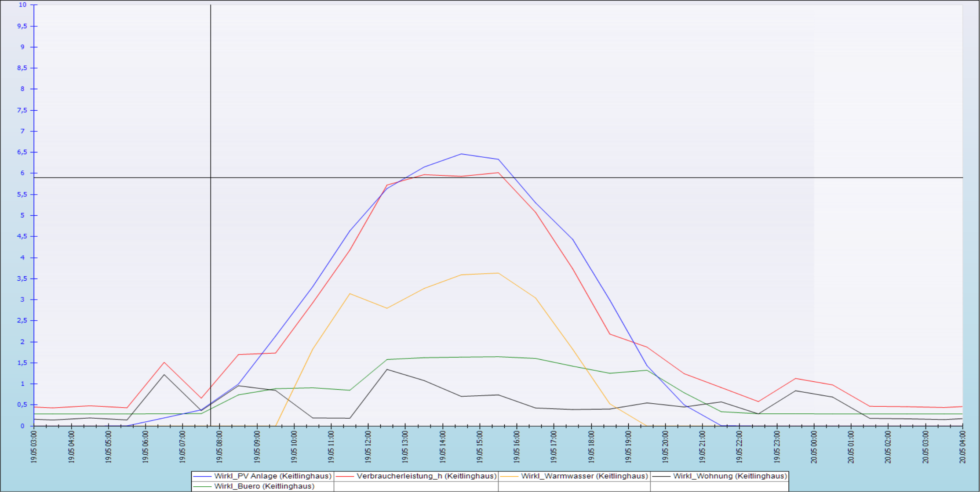The image size is (980, 492).
Task: Click the y-axis label 3,5
Action: coord(22,279)
